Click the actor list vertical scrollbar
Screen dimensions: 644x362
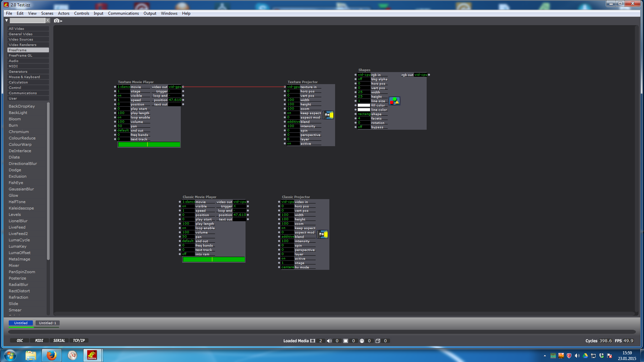[48, 181]
